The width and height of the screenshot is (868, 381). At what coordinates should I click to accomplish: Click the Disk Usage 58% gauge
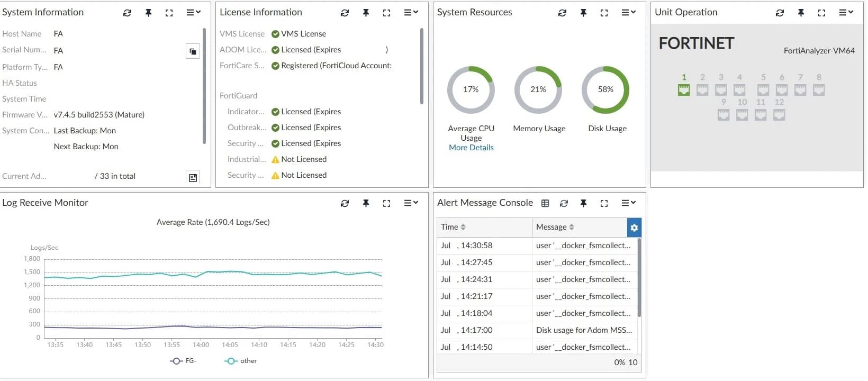coord(605,90)
